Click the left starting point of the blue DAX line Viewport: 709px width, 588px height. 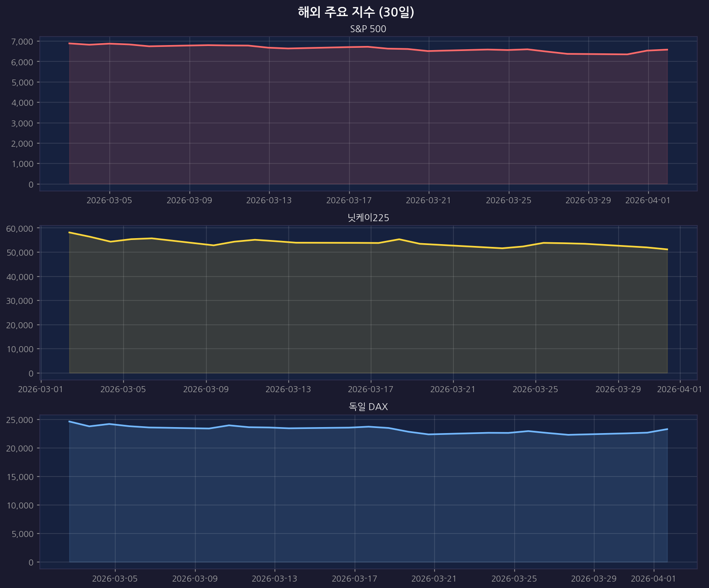69,422
